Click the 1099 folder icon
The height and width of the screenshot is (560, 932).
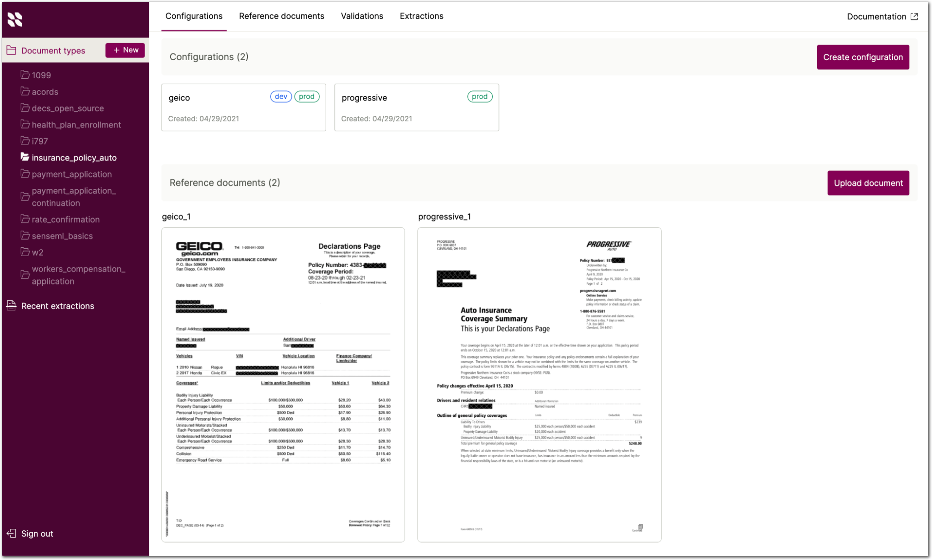click(x=25, y=75)
